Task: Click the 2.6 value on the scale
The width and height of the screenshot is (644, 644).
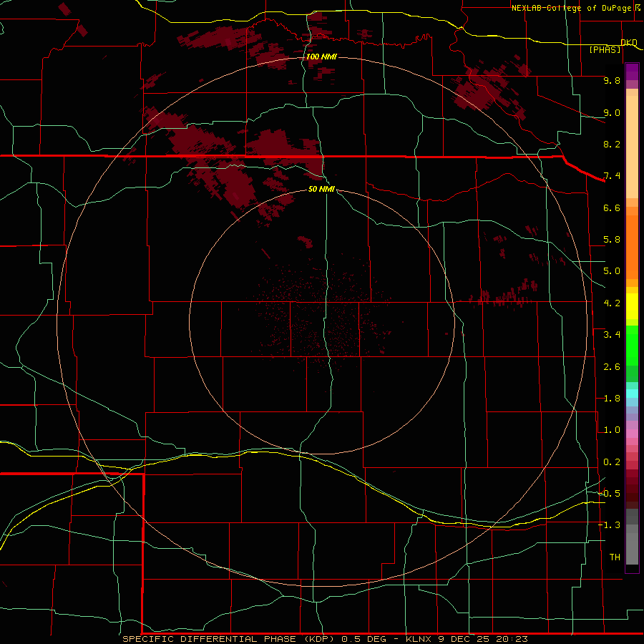Action: click(x=612, y=367)
